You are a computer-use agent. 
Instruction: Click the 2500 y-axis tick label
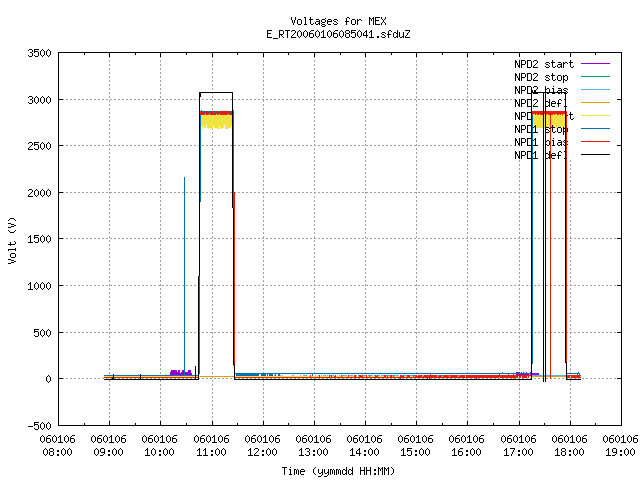pyautogui.click(x=39, y=146)
